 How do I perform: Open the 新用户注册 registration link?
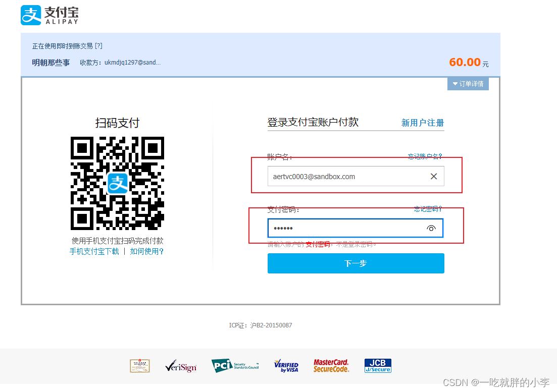423,123
